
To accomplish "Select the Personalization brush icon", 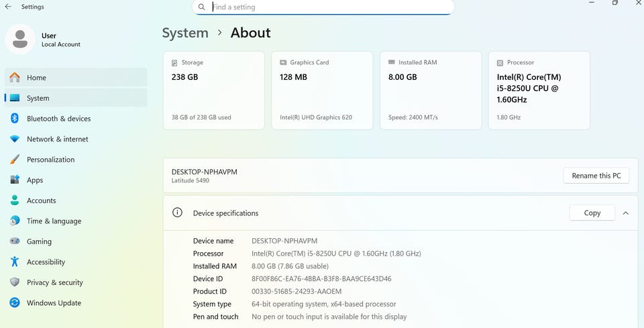I will point(15,160).
